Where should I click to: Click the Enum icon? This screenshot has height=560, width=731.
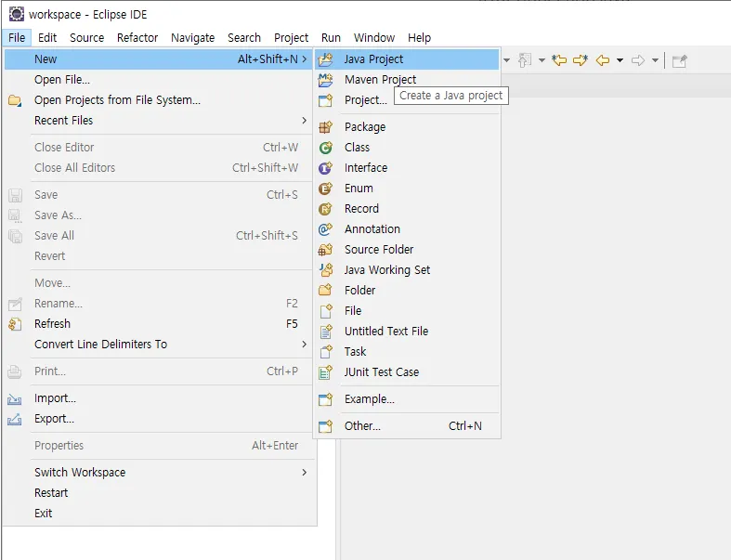point(325,189)
